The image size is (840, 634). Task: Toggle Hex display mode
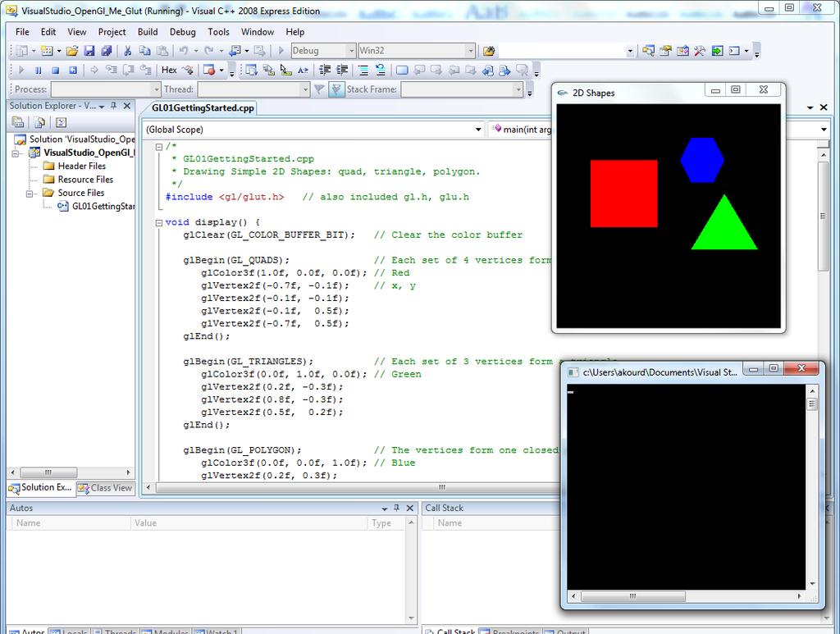[x=169, y=70]
